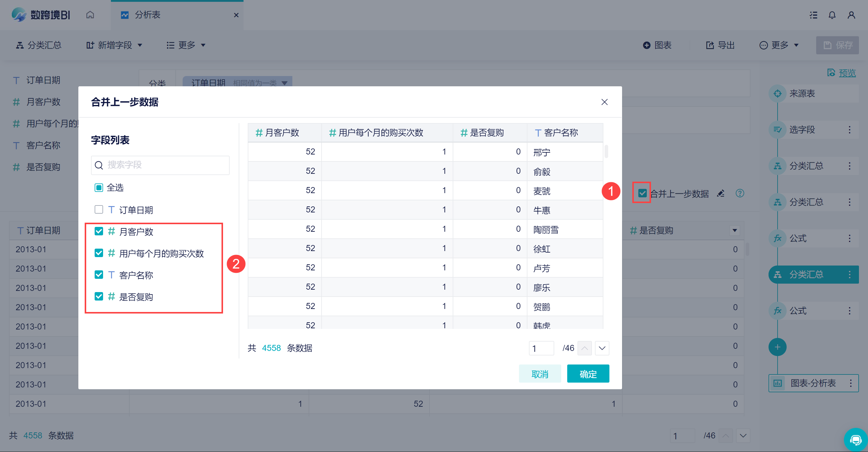Select the 来源表 step
The width and height of the screenshot is (868, 452).
pos(802,94)
